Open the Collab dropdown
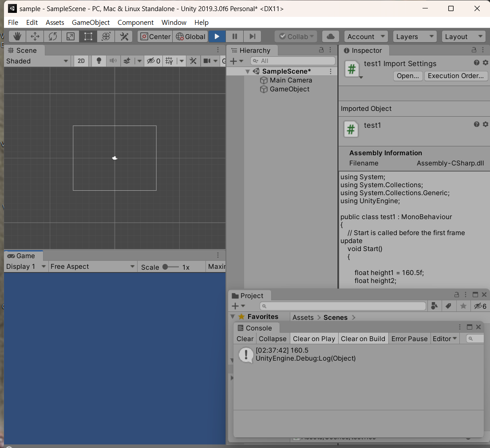This screenshot has height=448, width=490. coord(296,36)
